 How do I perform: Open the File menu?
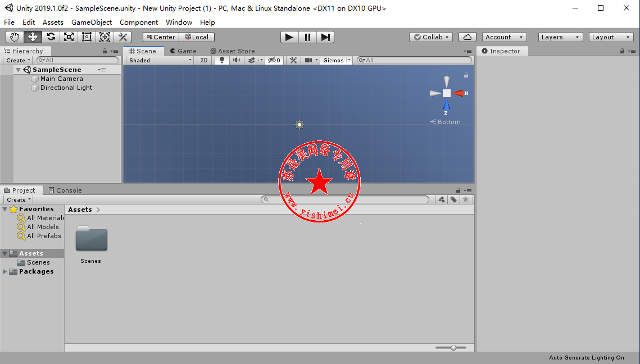pyautogui.click(x=9, y=22)
